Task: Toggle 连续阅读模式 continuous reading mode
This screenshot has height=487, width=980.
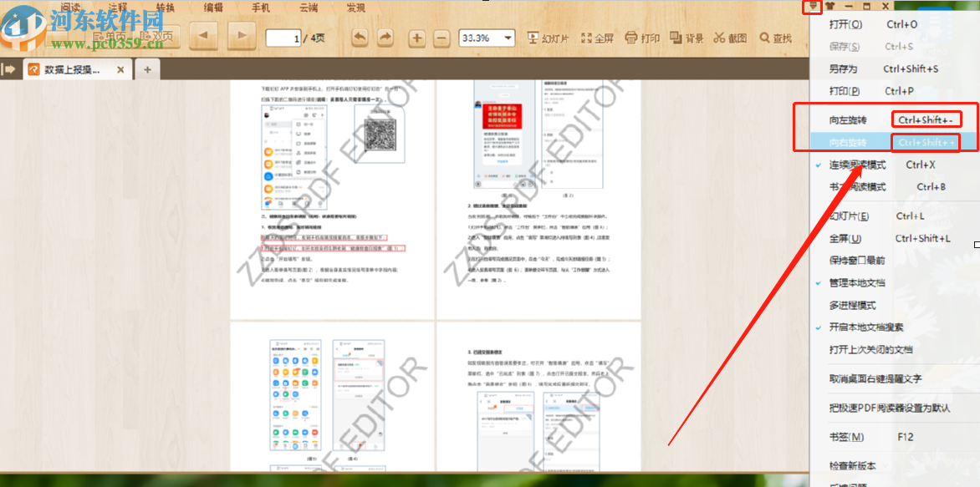Action: tap(857, 165)
